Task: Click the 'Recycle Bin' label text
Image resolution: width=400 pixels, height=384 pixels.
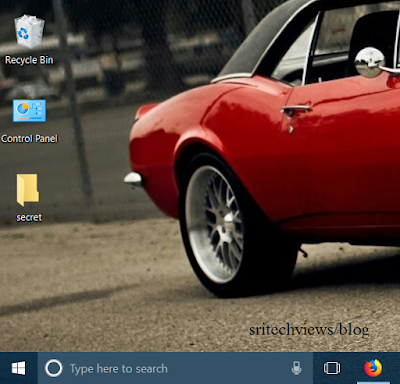Action: pos(29,60)
